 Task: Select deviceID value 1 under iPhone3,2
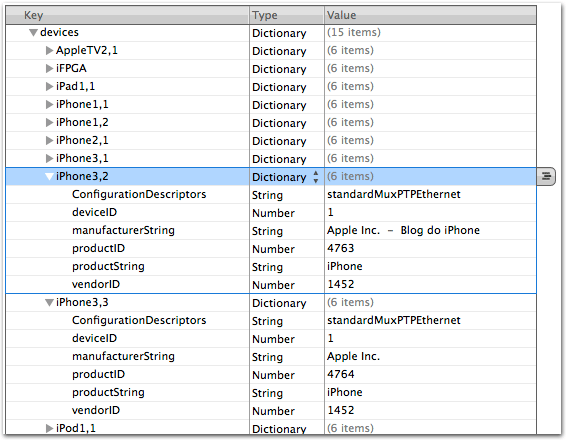[x=330, y=212]
